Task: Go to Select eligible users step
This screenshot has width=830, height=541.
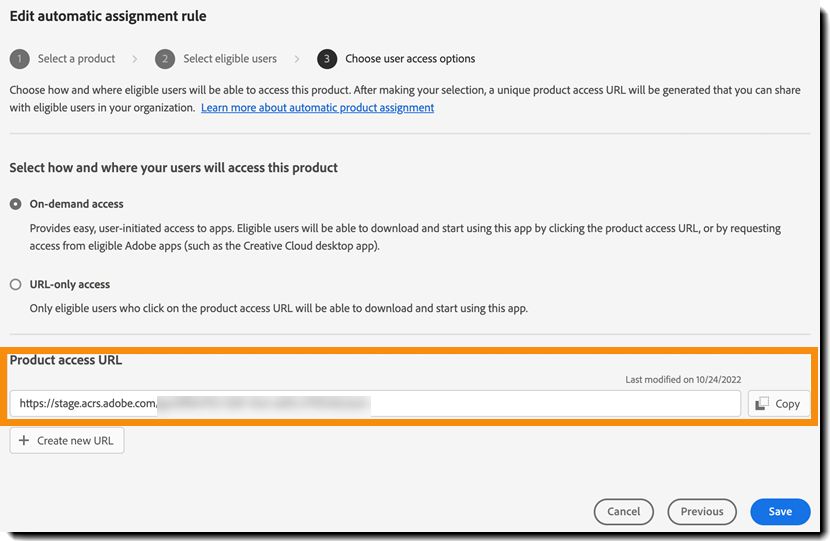Action: (x=230, y=59)
